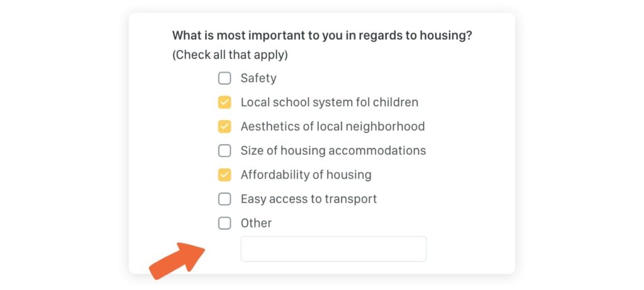Click the 'Other' option label text
This screenshot has width=644, height=290.
257,223
